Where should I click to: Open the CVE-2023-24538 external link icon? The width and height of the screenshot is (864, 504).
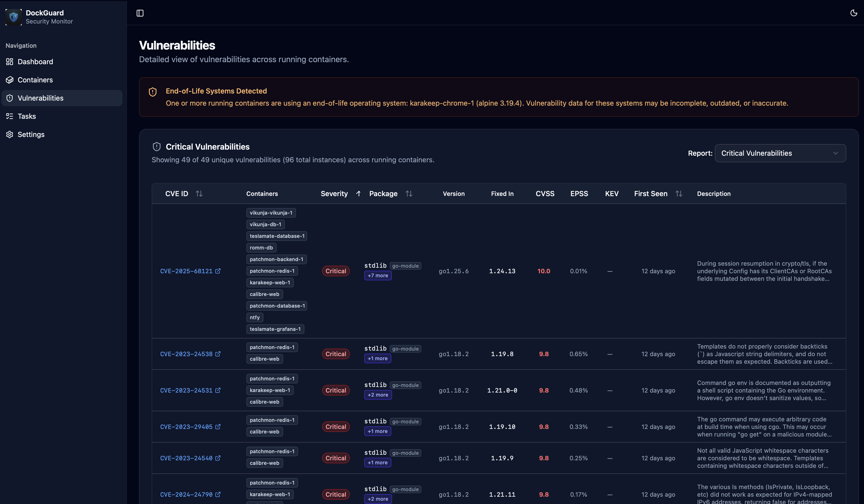[x=218, y=354]
